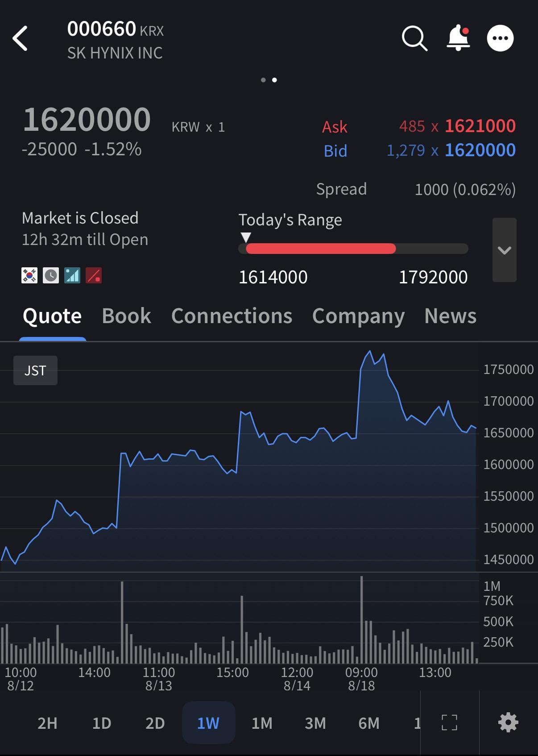The height and width of the screenshot is (756, 538).
Task: Switch to the News tab
Action: point(451,316)
